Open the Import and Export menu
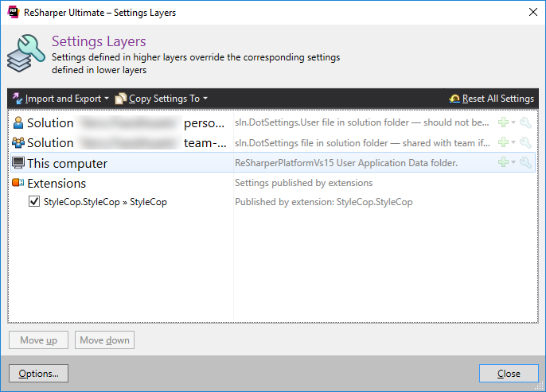The image size is (546, 392). click(61, 99)
